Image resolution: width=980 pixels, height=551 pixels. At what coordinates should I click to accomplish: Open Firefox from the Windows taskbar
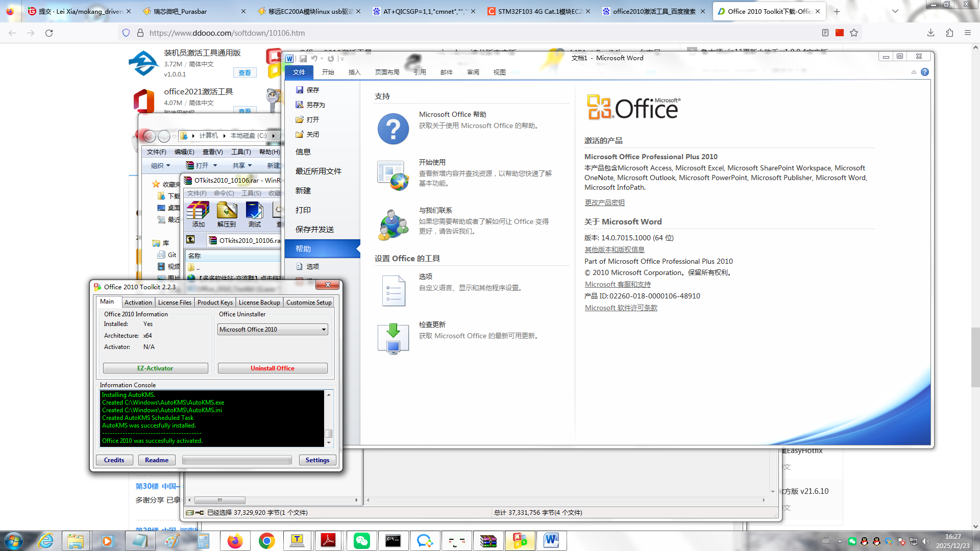coord(235,541)
